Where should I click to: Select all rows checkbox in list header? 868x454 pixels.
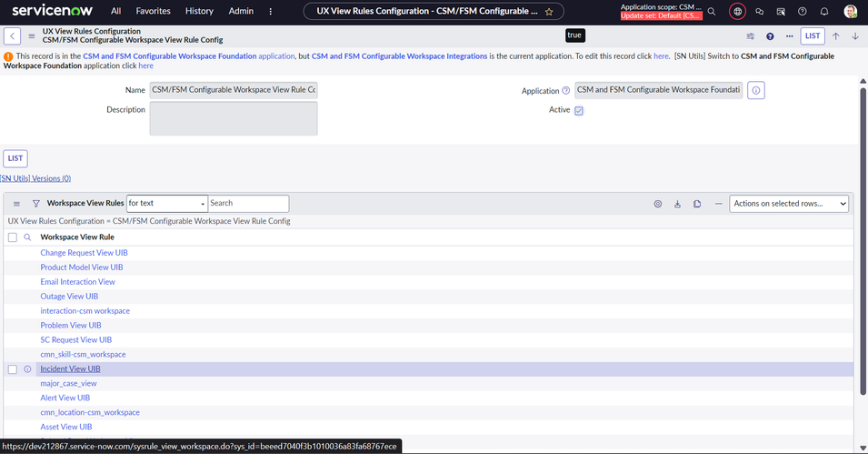click(x=12, y=237)
